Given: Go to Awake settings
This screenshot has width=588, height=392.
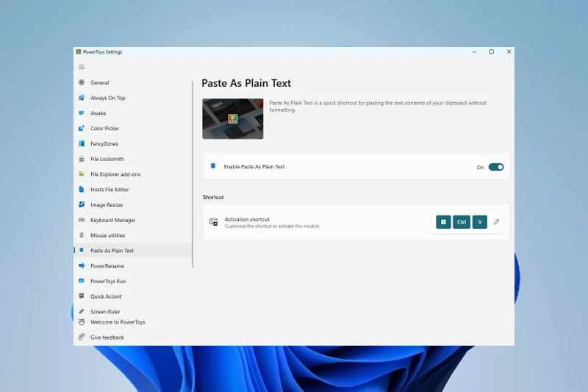Looking at the screenshot, I should pos(133,113).
